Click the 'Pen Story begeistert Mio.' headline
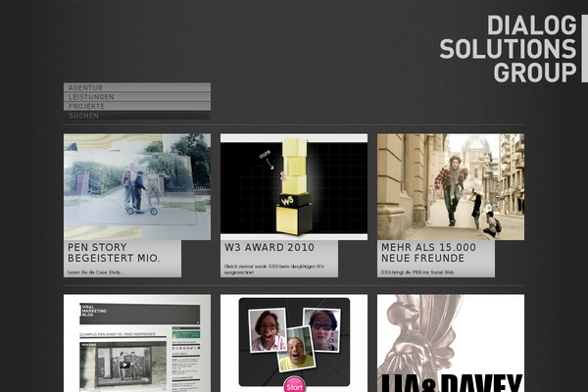 pyautogui.click(x=114, y=253)
